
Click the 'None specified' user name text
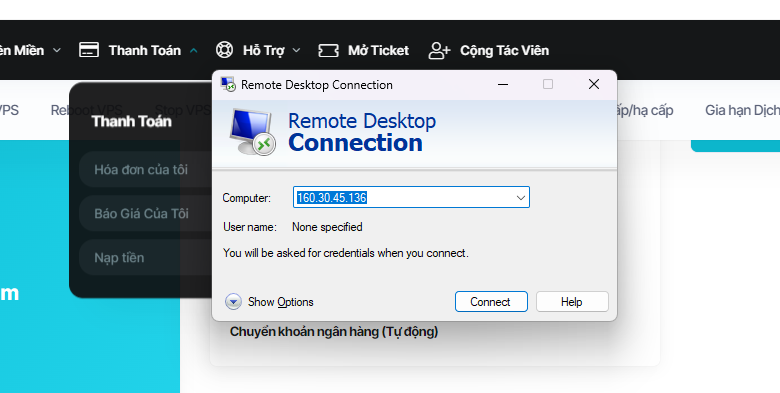327,227
